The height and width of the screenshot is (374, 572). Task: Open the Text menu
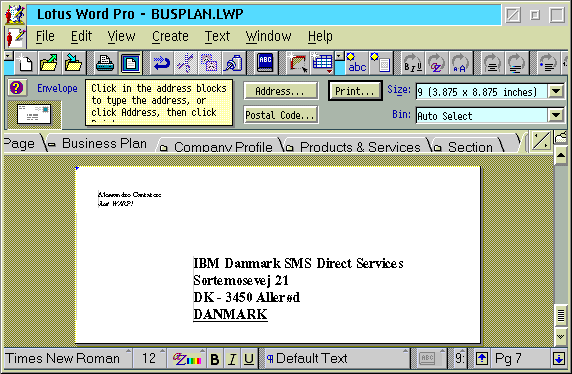(217, 36)
